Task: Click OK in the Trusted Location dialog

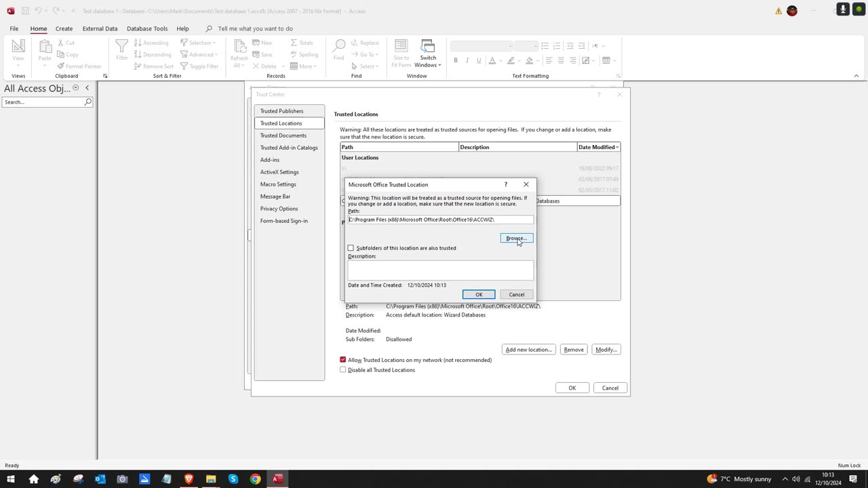Action: pos(479,294)
